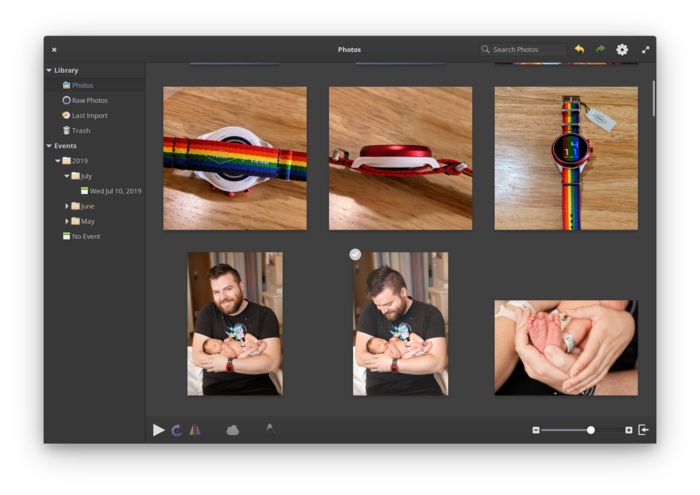Undo the last action with the yellow arrow
Image resolution: width=700 pixels, height=495 pixels.
coord(579,49)
